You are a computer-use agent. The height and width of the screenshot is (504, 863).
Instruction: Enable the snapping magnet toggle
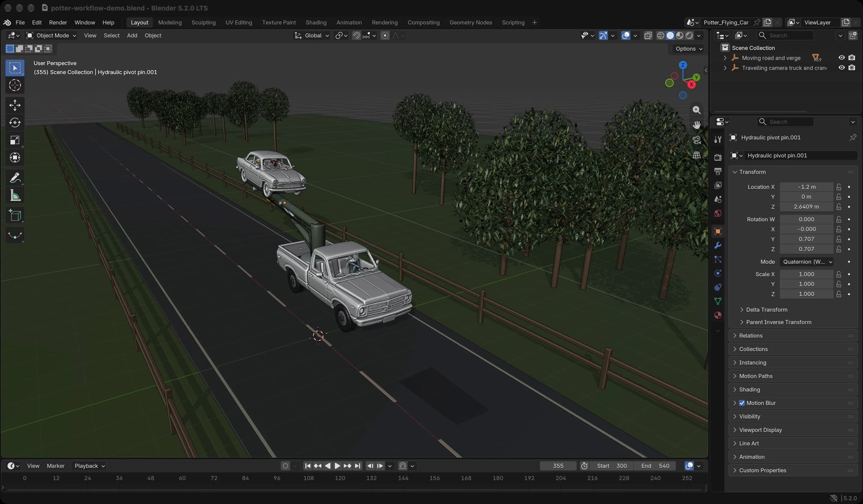[356, 36]
